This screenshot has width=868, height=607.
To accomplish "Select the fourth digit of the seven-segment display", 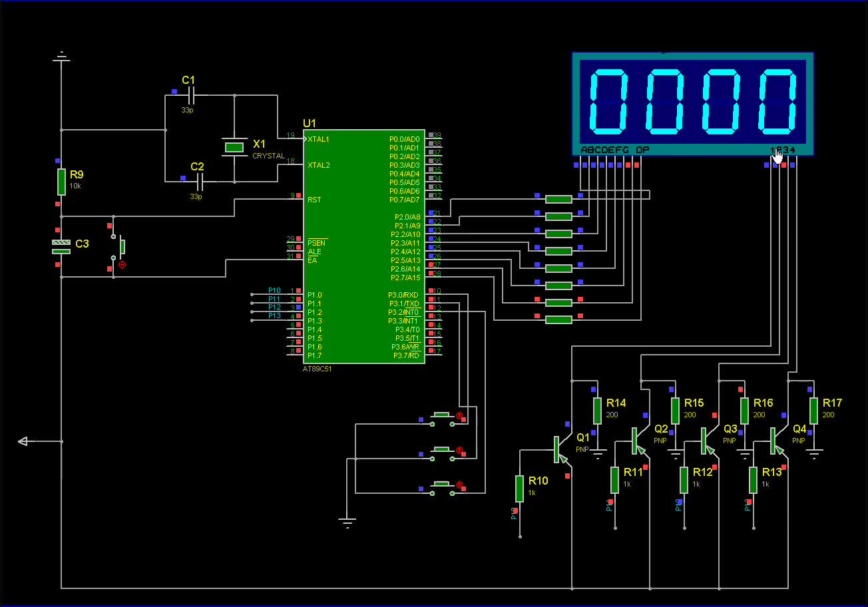I will pyautogui.click(x=778, y=102).
